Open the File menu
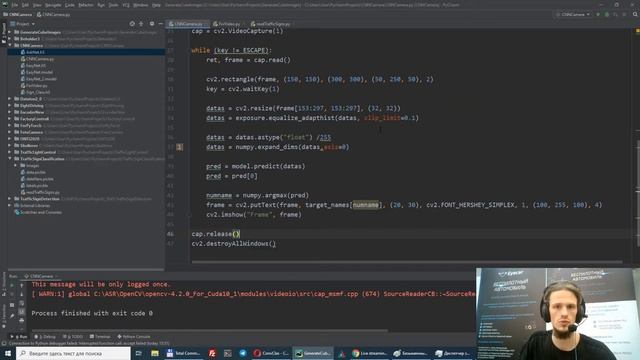640x360 pixels. [x=15, y=5]
